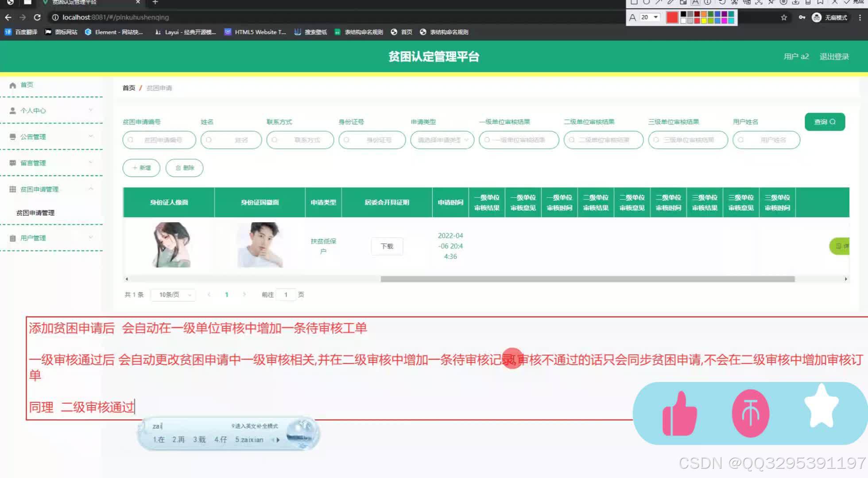Click the table scrollbar's right arrow
Image resolution: width=868 pixels, height=478 pixels.
[846, 279]
